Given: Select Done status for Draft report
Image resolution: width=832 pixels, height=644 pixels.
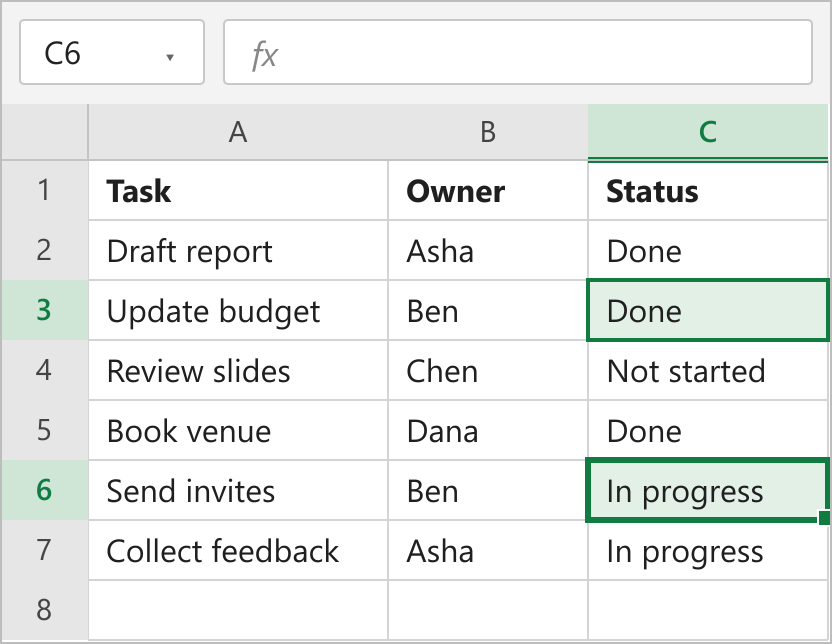Looking at the screenshot, I should (x=707, y=250).
